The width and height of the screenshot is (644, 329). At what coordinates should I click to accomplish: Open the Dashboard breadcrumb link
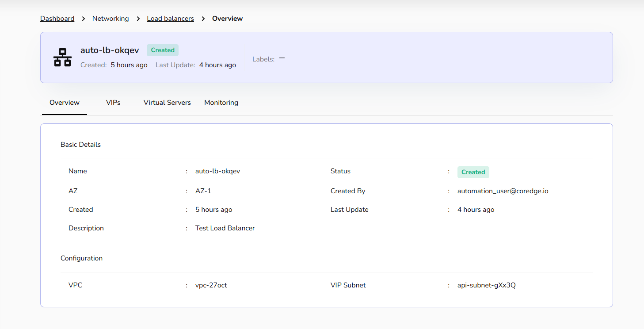tap(57, 19)
